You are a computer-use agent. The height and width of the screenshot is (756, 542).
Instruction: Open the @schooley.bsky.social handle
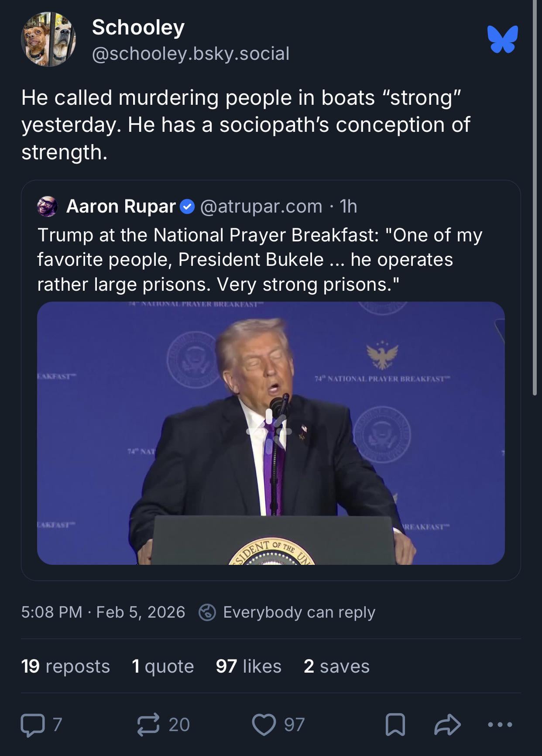point(191,54)
